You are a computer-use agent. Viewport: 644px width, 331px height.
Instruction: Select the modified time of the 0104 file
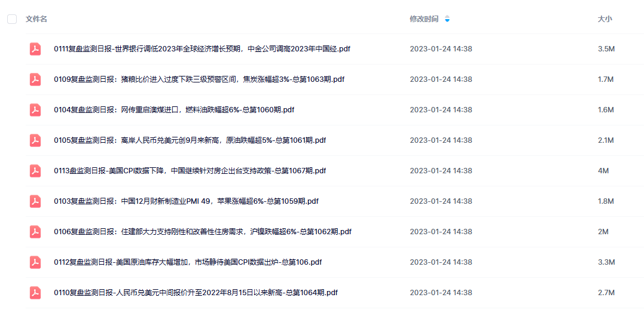coord(441,110)
